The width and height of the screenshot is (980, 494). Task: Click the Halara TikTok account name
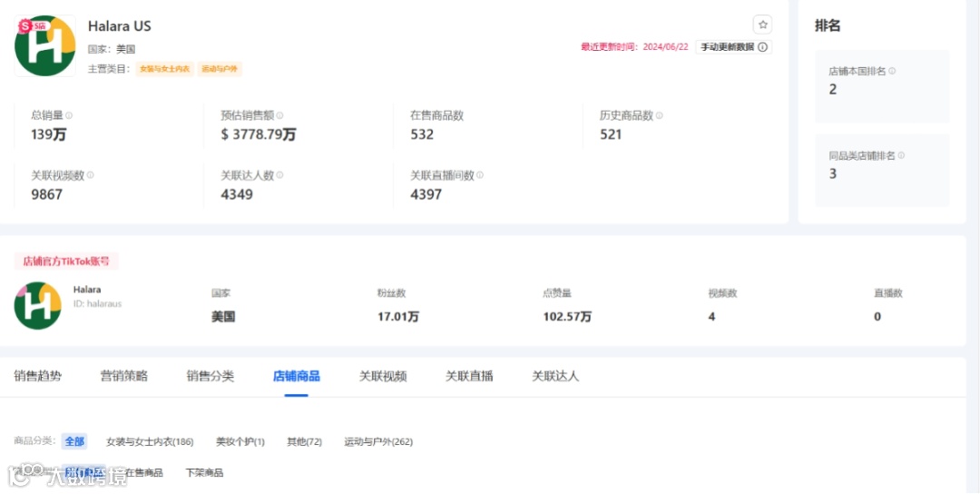[87, 290]
